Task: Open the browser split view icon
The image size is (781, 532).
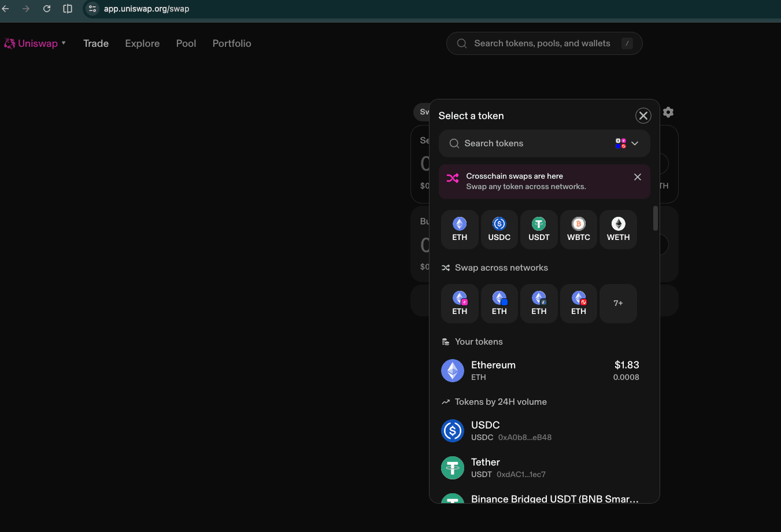Action: click(x=68, y=9)
